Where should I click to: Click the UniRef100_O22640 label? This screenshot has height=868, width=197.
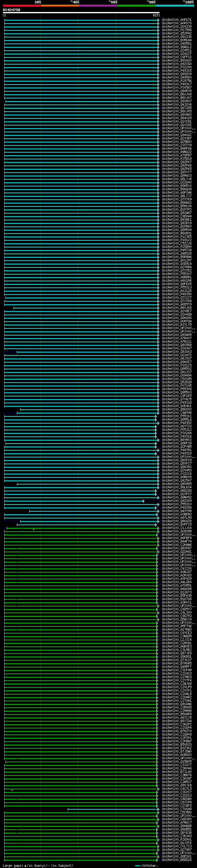coord(177,182)
